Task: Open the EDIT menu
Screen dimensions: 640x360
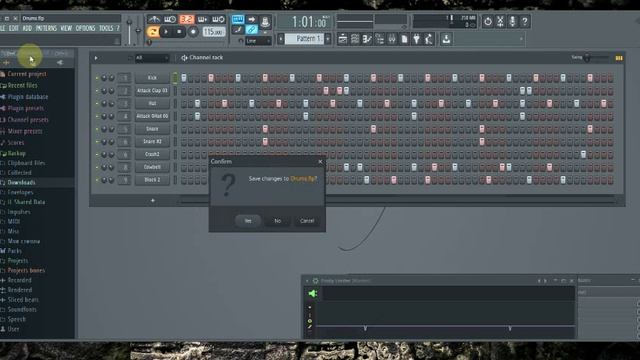Action: click(x=14, y=28)
